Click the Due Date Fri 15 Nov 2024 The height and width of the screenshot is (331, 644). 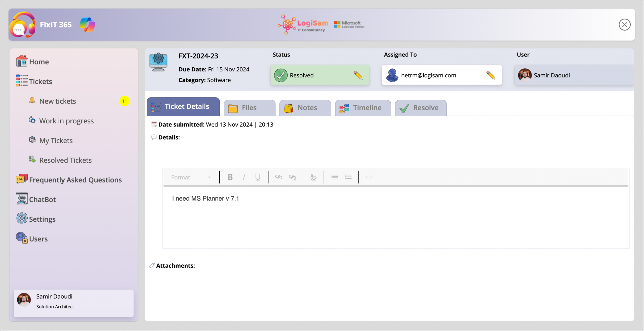[214, 69]
